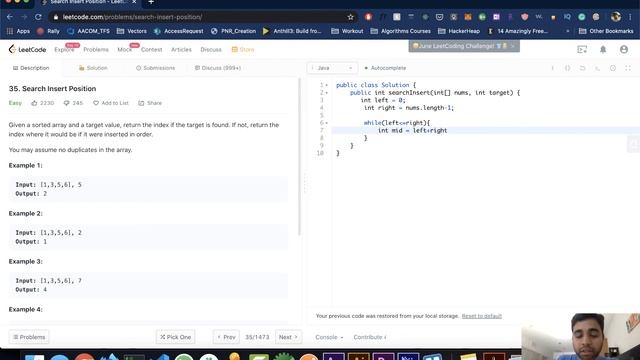
Task: Close the Search Insert Position tab
Action: [134, 2]
